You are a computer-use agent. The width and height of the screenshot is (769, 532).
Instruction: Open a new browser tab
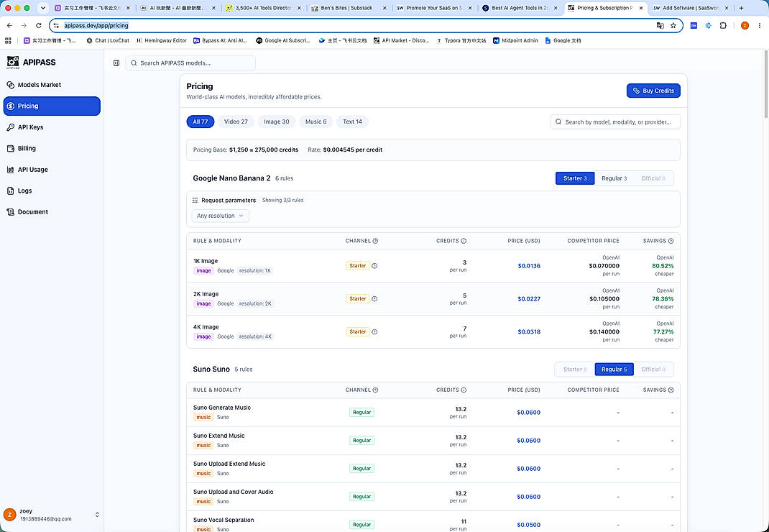pyautogui.click(x=741, y=8)
